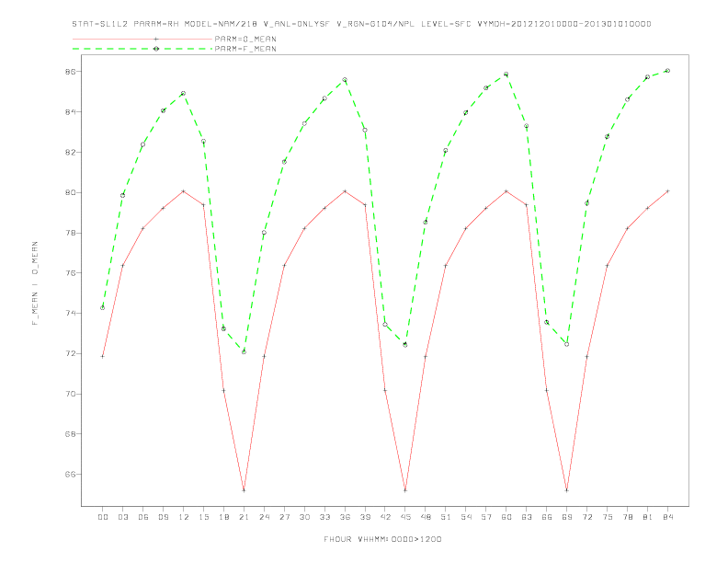The height and width of the screenshot is (563, 728).
Task: Click x-axis tick label 60
Action: [506, 517]
